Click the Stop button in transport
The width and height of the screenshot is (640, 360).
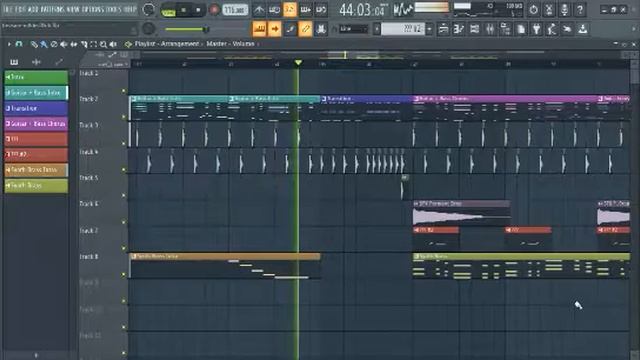198,10
